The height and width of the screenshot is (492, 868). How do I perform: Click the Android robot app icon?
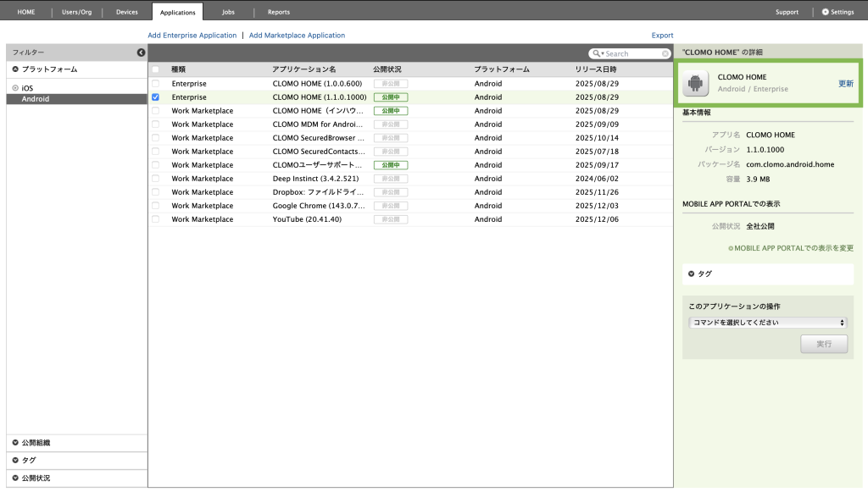tap(696, 83)
